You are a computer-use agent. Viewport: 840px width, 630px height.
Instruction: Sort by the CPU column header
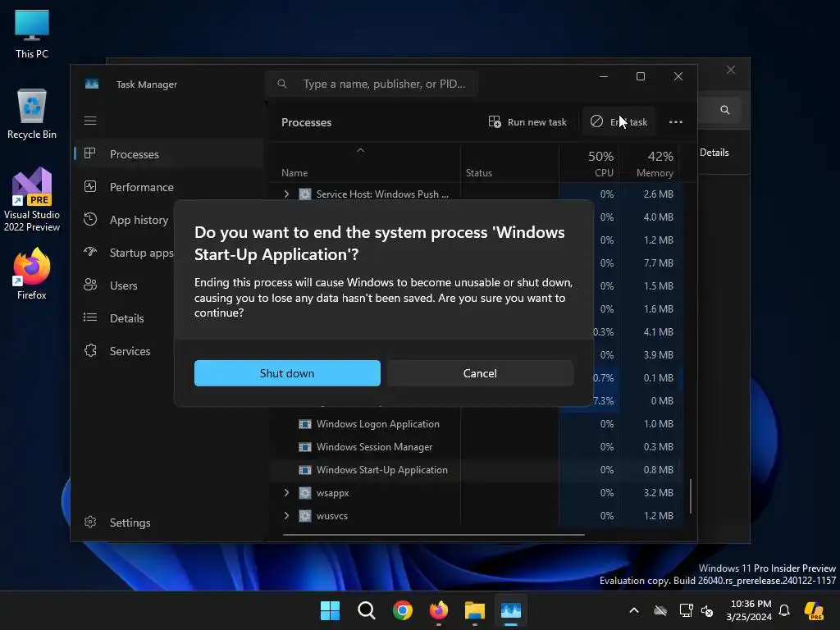tap(591, 163)
